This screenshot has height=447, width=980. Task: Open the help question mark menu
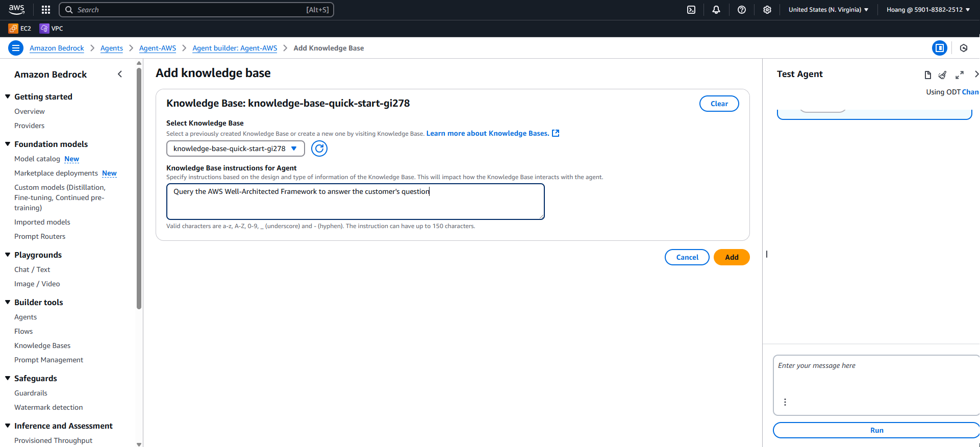point(742,10)
